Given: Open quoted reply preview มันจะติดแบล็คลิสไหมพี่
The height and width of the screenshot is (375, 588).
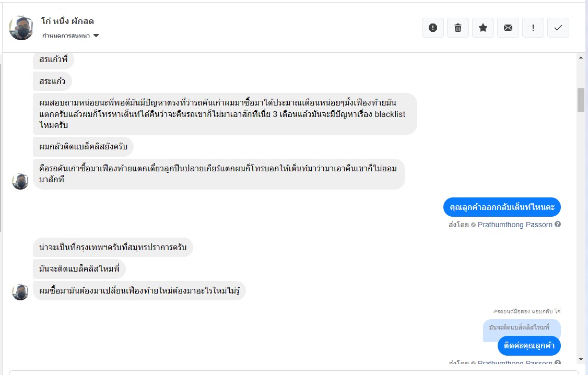Looking at the screenshot, I should point(522,327).
